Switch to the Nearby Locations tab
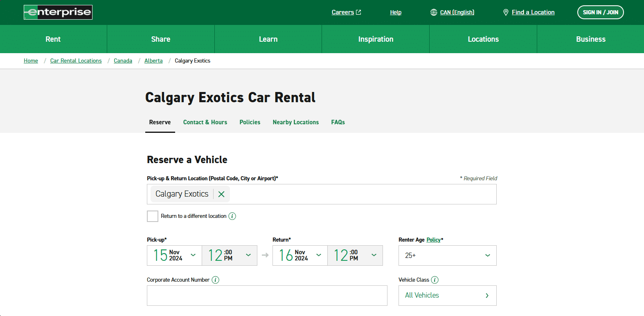 pyautogui.click(x=296, y=122)
